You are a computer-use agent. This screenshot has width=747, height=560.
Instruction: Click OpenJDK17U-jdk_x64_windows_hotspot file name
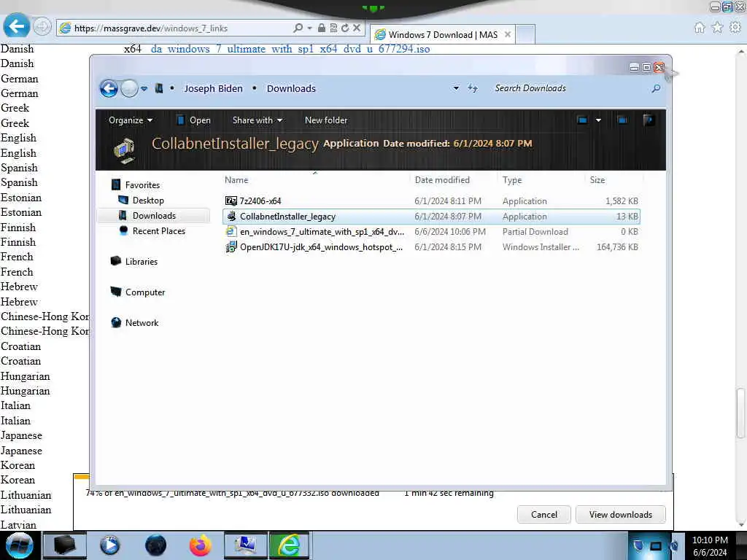pos(321,247)
